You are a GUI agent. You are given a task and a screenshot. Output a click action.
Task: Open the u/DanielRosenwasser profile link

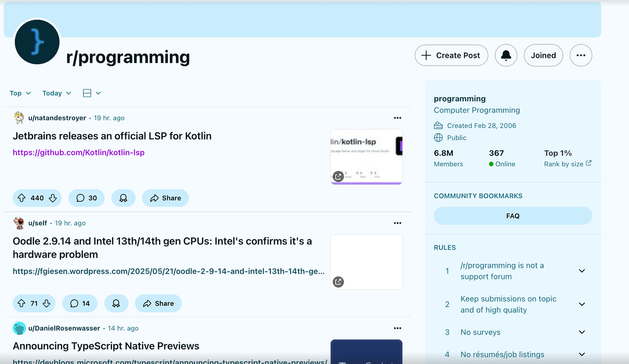[64, 328]
